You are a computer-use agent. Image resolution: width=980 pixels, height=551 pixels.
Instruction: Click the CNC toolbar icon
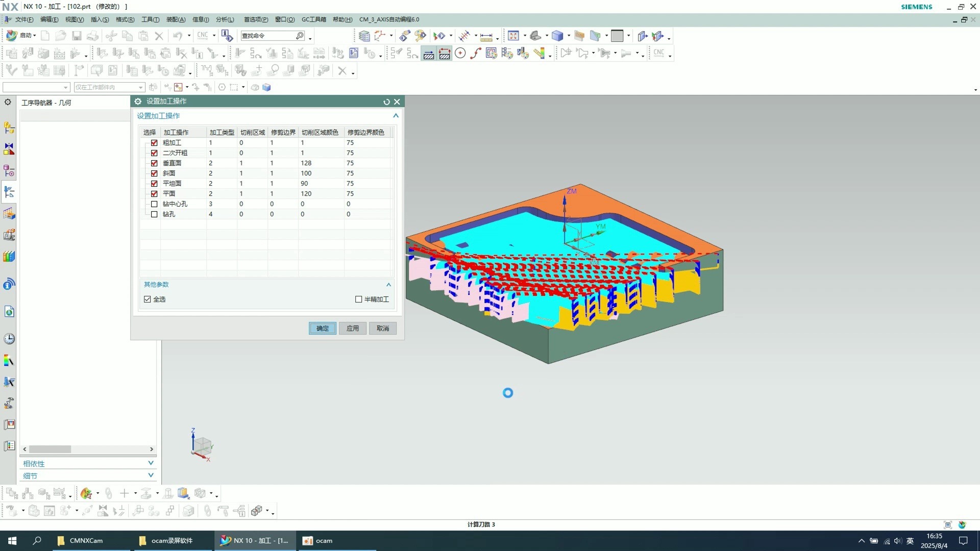coord(203,36)
